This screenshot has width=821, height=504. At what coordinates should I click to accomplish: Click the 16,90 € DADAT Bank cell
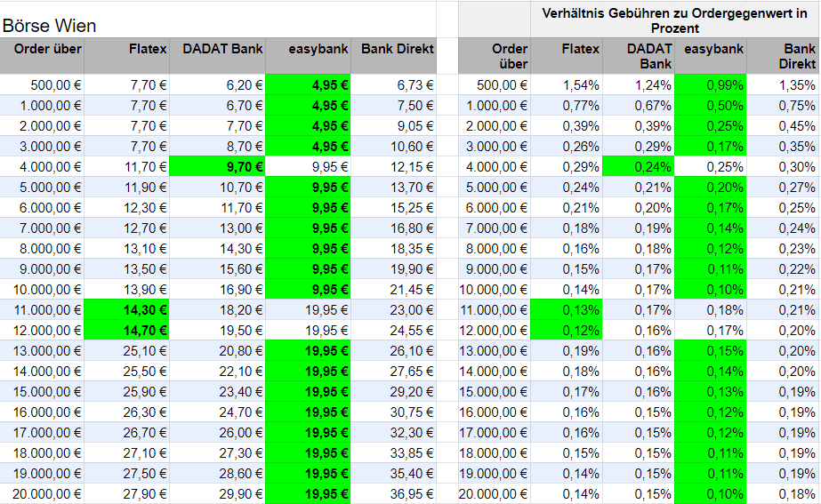tap(217, 289)
